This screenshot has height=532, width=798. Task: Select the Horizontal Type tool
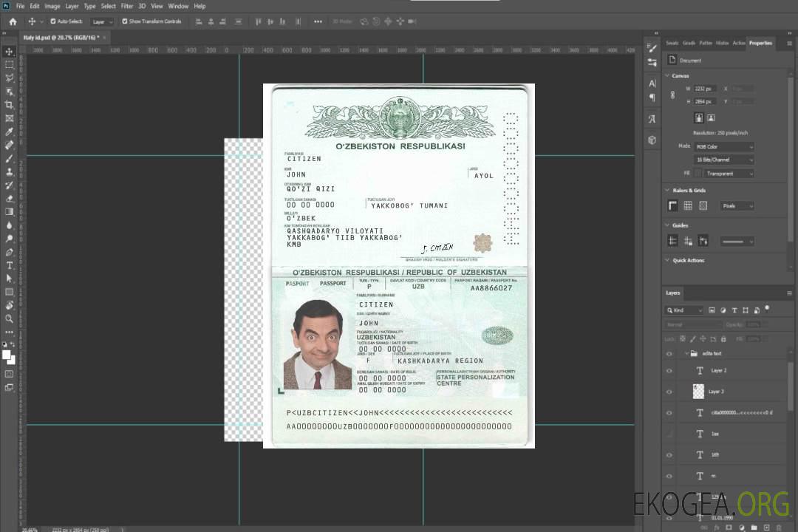point(9,265)
